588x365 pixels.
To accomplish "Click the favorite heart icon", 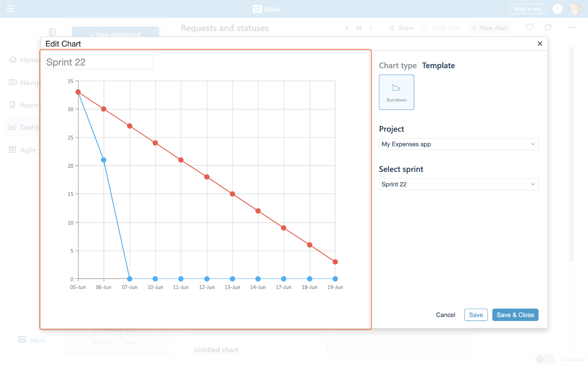I will 530,28.
